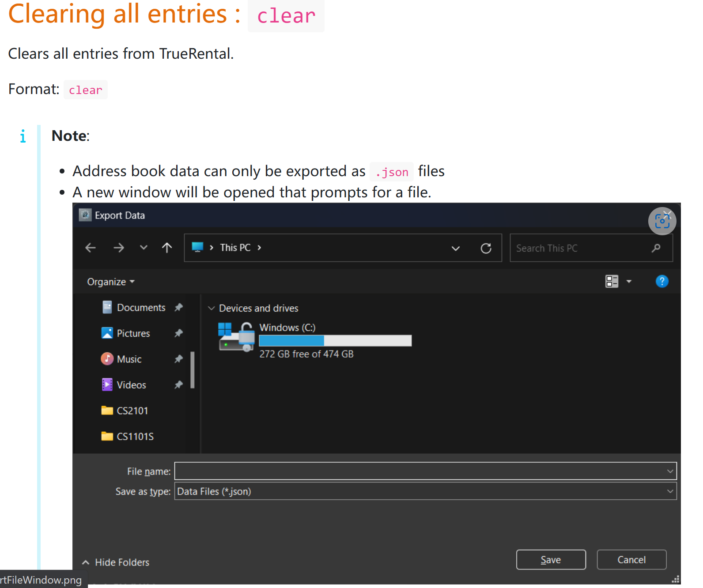Expand chevron after This PC
Image resolution: width=703 pixels, height=588 pixels.
pyautogui.click(x=259, y=248)
